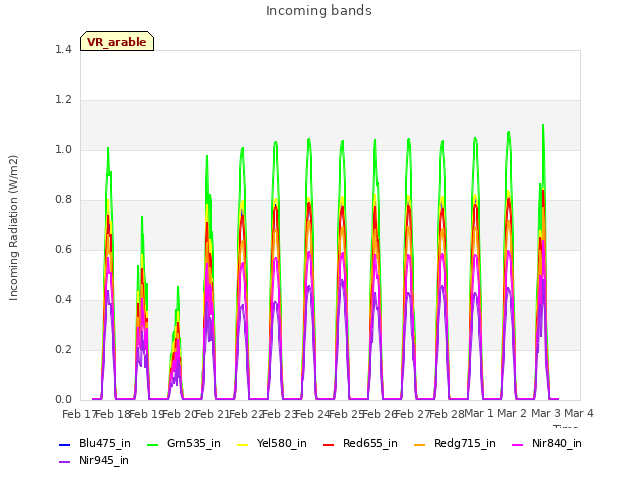Click the 1.4 y-axis tick label

tap(63, 49)
